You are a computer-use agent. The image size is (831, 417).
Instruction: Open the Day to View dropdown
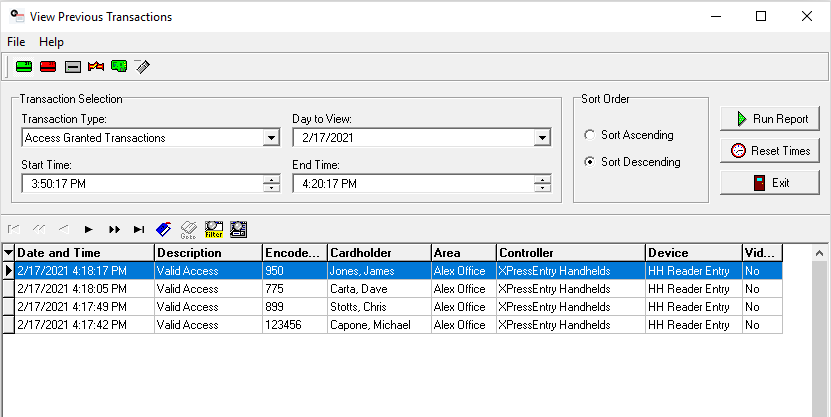click(542, 138)
